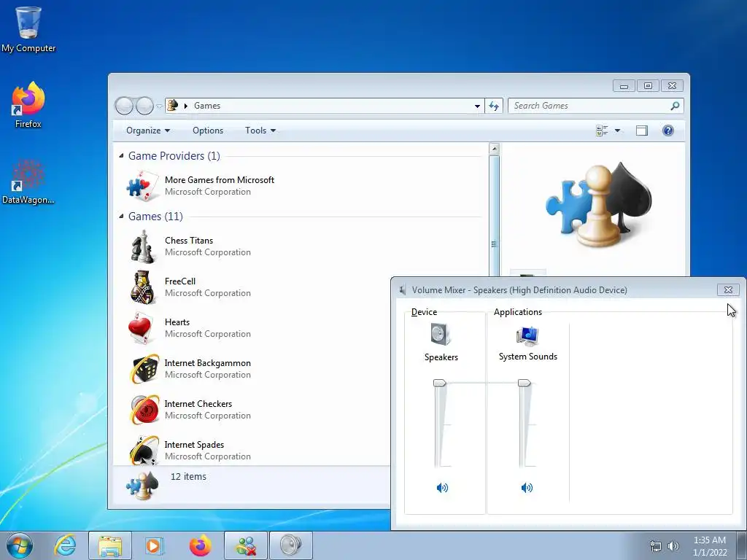Viewport: 747px width, 560px height.
Task: Open Internet Explorer from the taskbar
Action: tap(65, 545)
